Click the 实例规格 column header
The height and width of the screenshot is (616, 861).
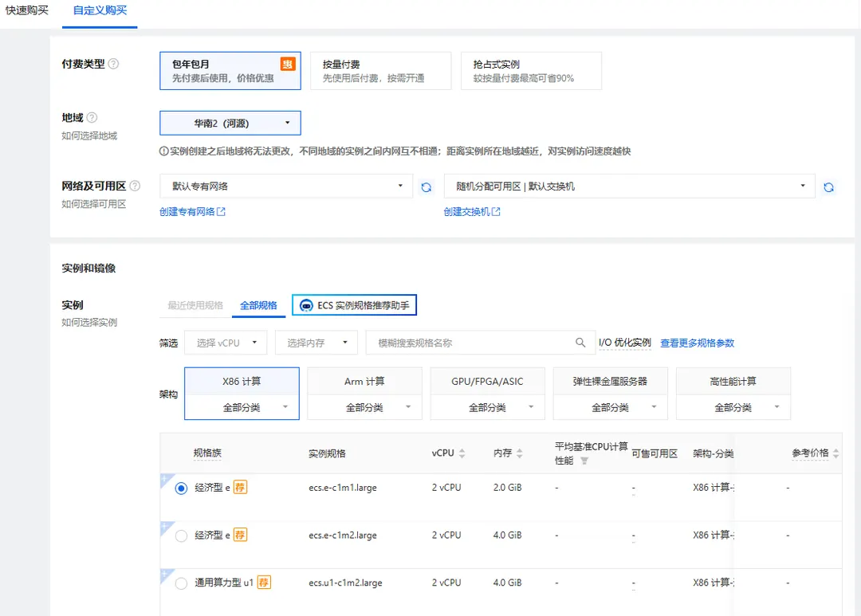coord(328,453)
